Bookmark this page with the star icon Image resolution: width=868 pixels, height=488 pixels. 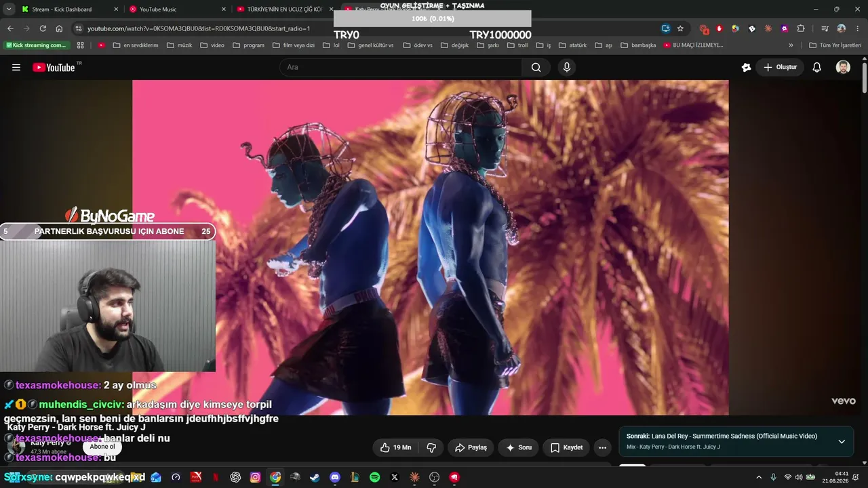pos(680,28)
